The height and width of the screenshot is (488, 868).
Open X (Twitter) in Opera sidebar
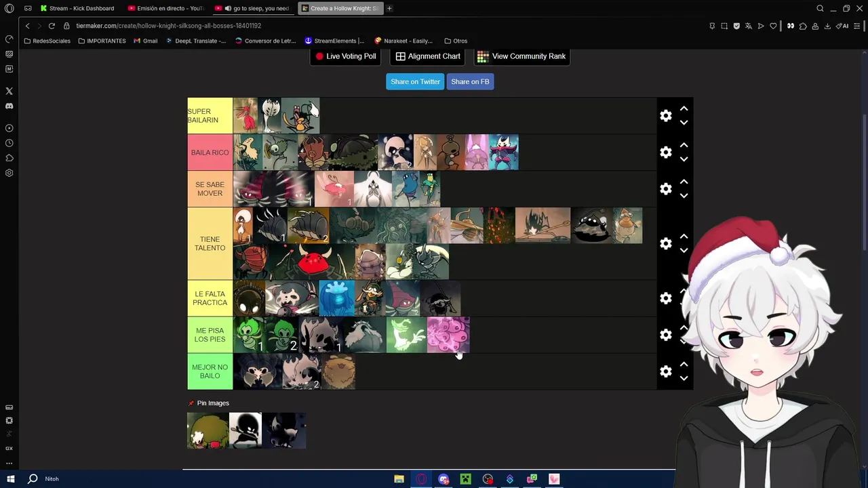tap(9, 91)
